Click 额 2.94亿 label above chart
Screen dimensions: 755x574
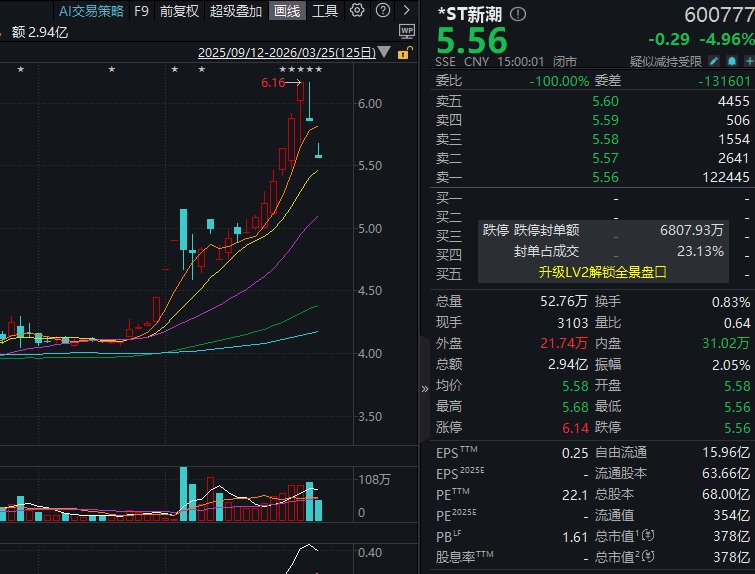(39, 32)
